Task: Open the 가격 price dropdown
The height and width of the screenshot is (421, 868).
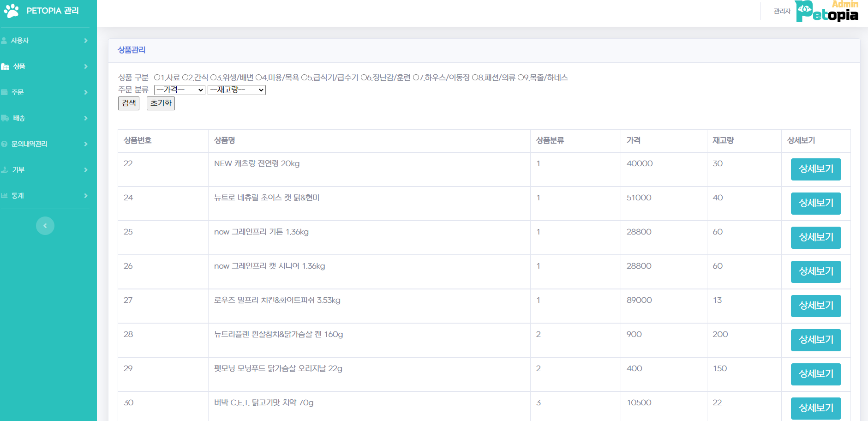Action: point(180,90)
